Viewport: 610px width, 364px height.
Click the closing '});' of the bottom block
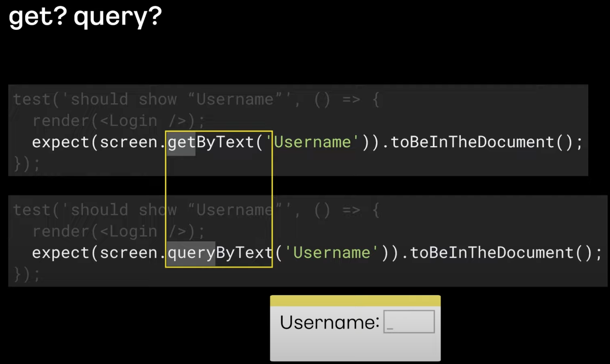point(27,275)
